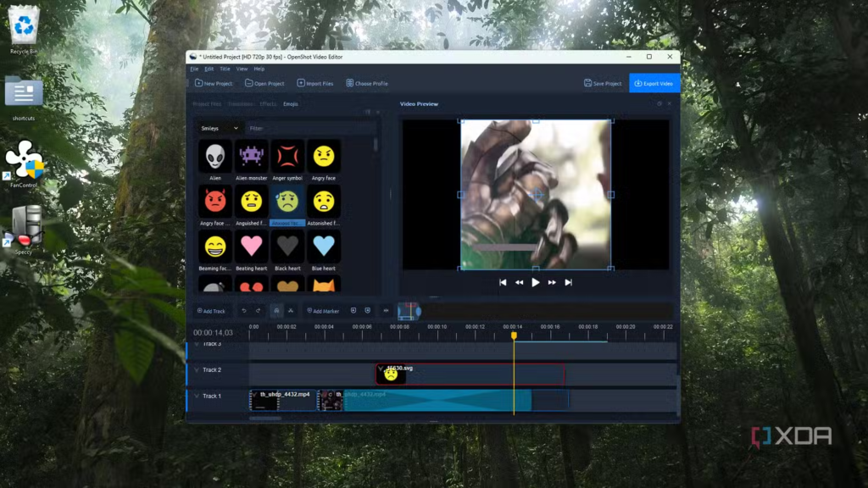This screenshot has height=488, width=868.
Task: Click the undo arrow in timeline toolbar
Action: [244, 311]
